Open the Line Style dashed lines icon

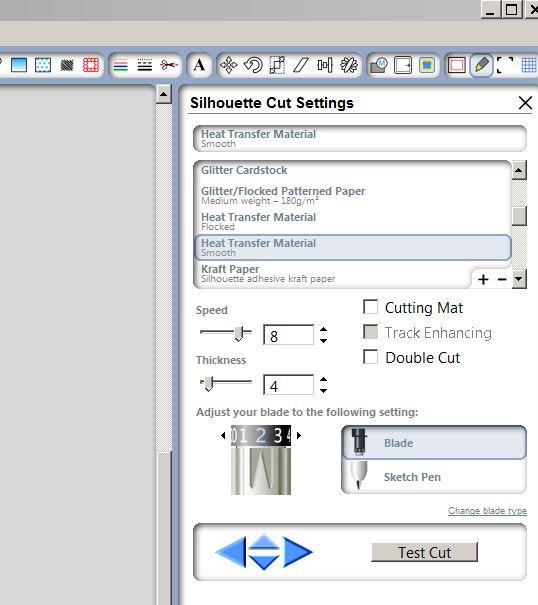click(x=145, y=65)
